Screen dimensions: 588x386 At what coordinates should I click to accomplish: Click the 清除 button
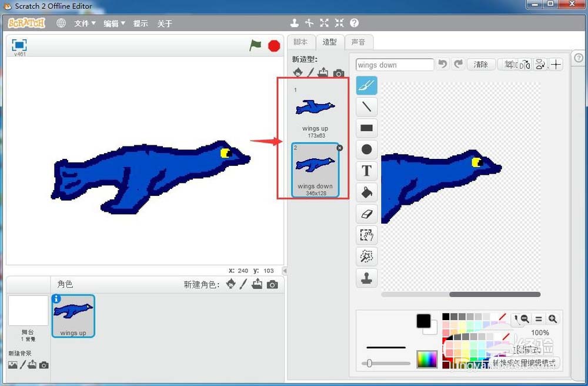[x=480, y=65]
